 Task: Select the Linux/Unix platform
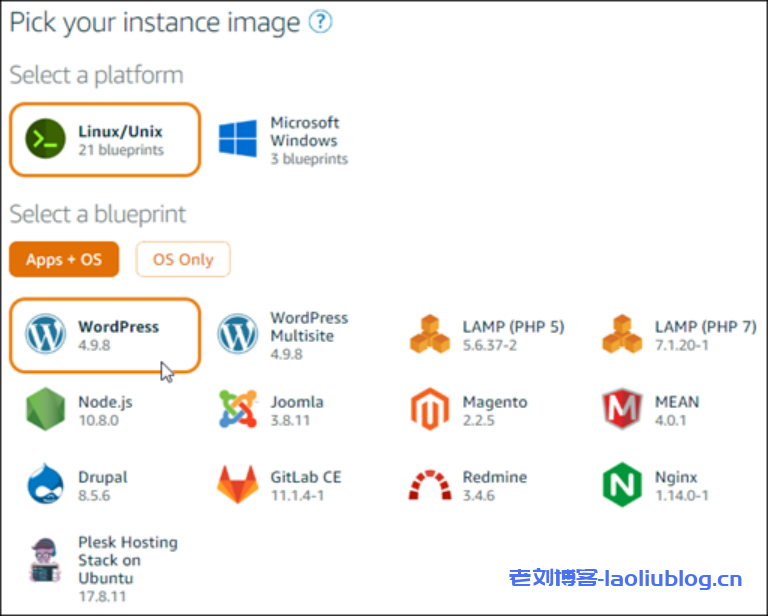pos(105,140)
